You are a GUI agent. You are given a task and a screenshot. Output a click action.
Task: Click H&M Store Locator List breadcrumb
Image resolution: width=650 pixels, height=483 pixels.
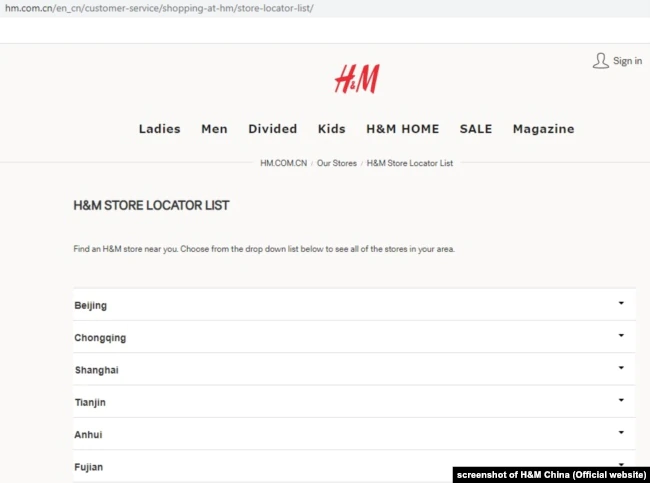(410, 163)
